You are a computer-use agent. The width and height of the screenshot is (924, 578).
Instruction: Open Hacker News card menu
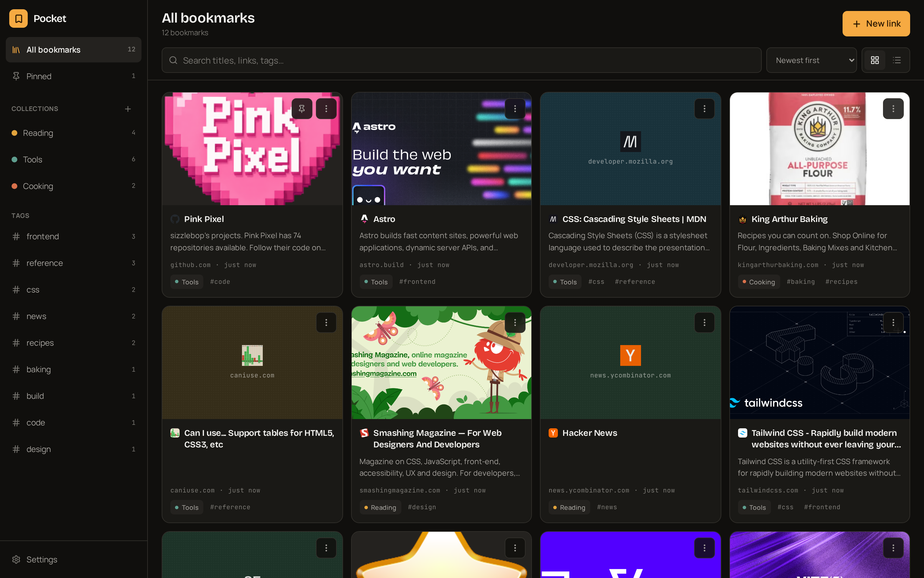705,323
